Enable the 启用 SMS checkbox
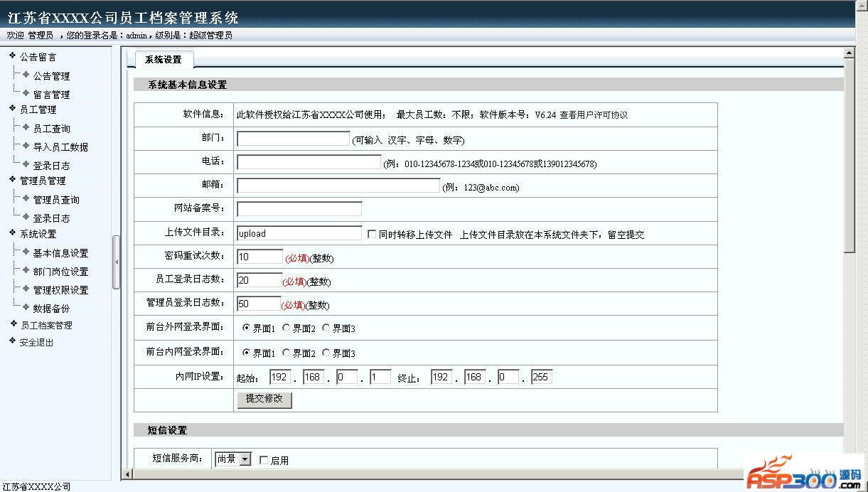 click(x=264, y=460)
